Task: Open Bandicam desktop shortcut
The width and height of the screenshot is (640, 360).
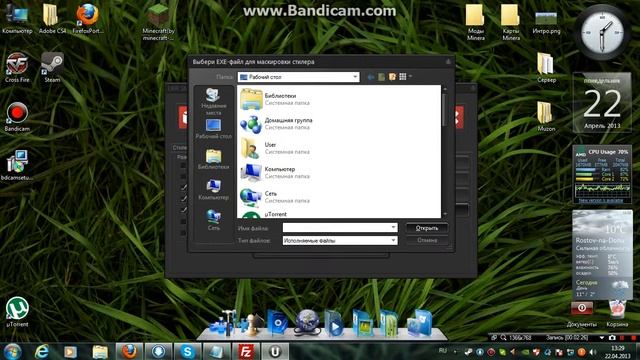Action: (x=17, y=117)
